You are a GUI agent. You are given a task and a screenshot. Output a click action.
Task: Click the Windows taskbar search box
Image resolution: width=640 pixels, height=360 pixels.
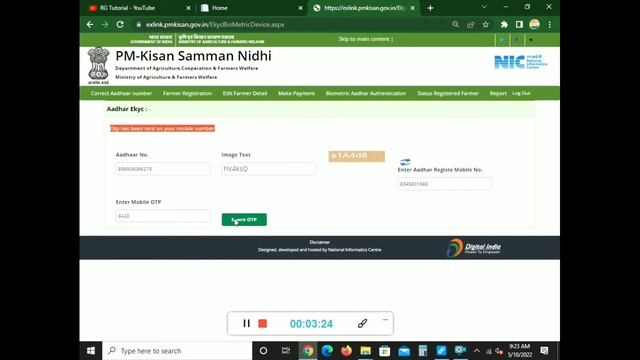(x=177, y=351)
